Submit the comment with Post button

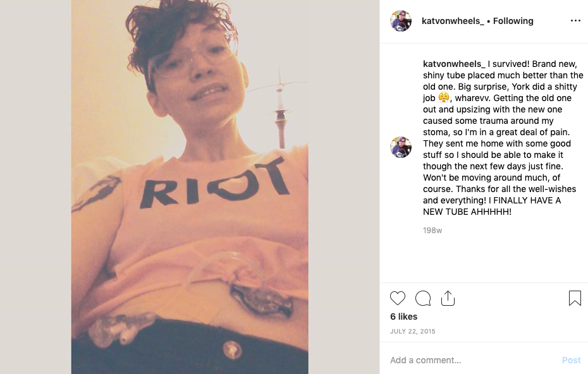pyautogui.click(x=571, y=360)
